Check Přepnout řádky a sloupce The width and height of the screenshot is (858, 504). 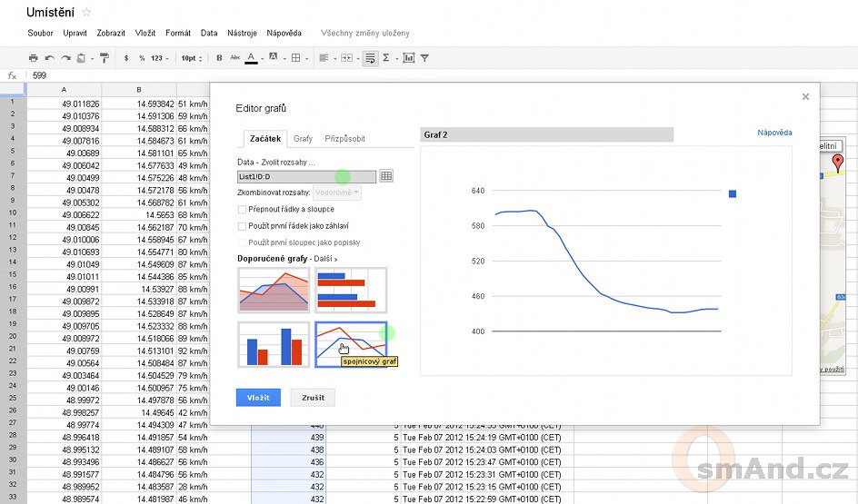pyautogui.click(x=242, y=210)
